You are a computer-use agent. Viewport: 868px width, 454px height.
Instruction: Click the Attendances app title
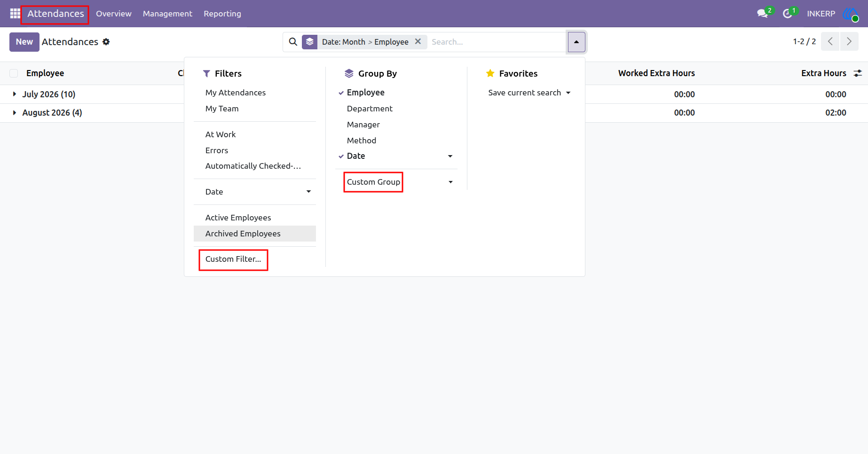pyautogui.click(x=55, y=14)
